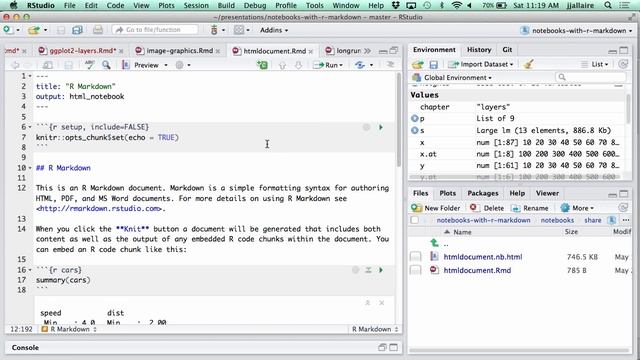Clear the chunk output with X icon
640x360 pixels.
pos(382,303)
